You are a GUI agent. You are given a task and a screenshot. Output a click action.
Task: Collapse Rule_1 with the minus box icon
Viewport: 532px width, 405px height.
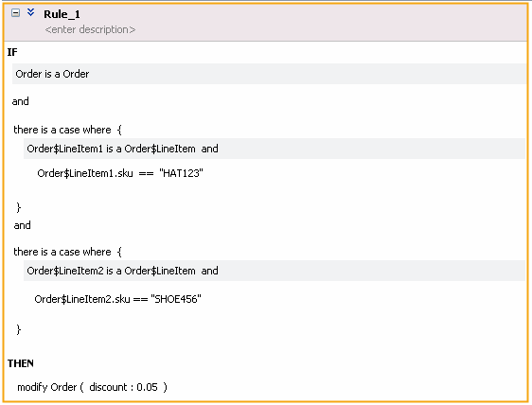[15, 13]
